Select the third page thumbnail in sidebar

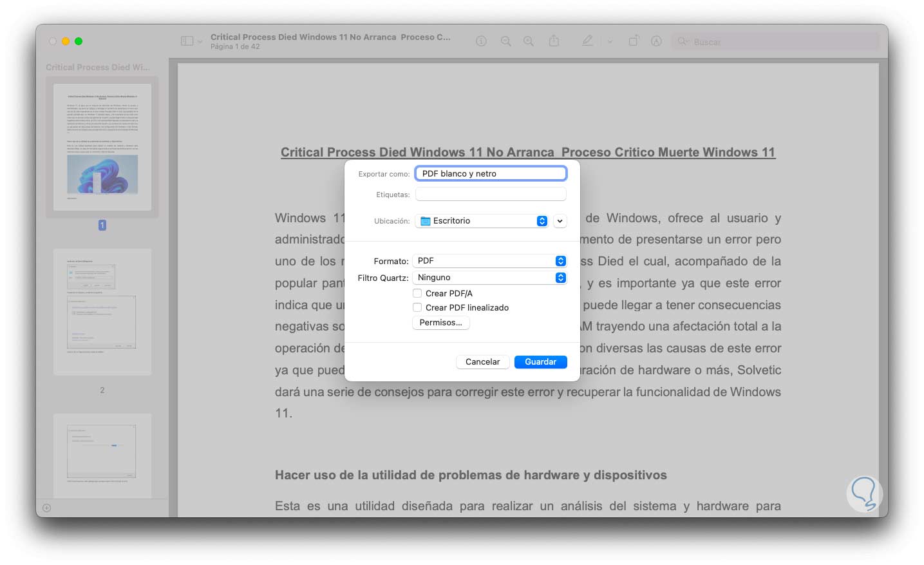click(102, 455)
